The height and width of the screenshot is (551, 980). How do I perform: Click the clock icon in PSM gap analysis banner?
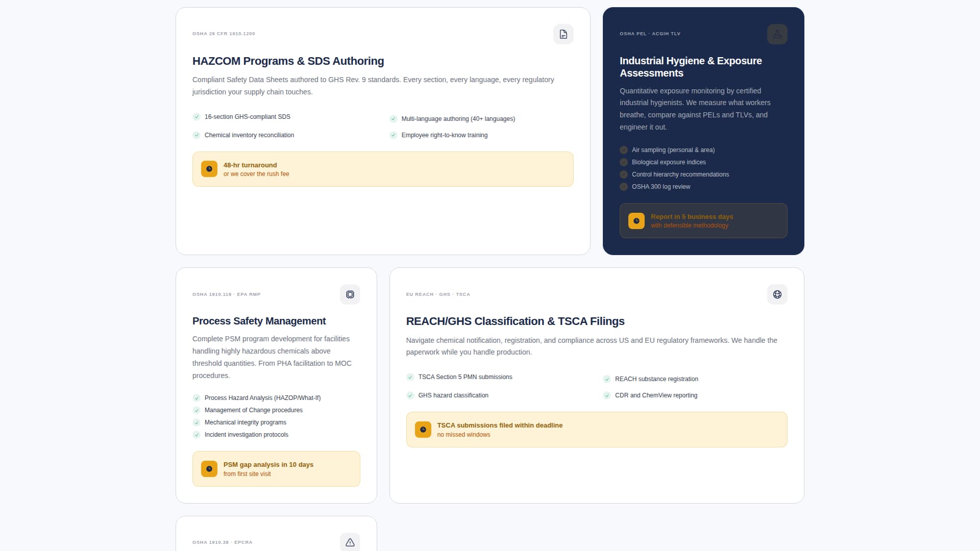[209, 469]
